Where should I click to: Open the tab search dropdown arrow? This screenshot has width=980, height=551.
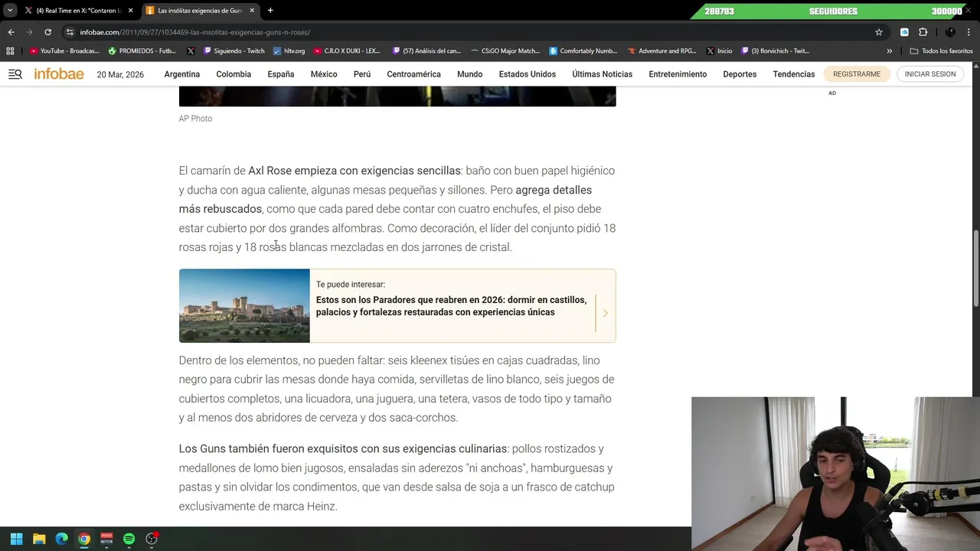pos(10,11)
